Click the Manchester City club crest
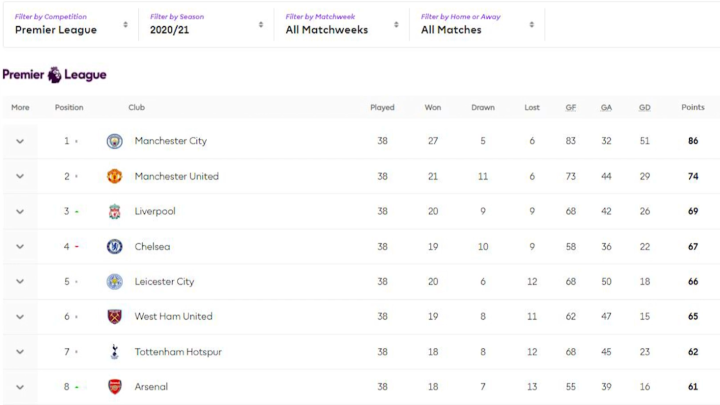 coord(114,141)
